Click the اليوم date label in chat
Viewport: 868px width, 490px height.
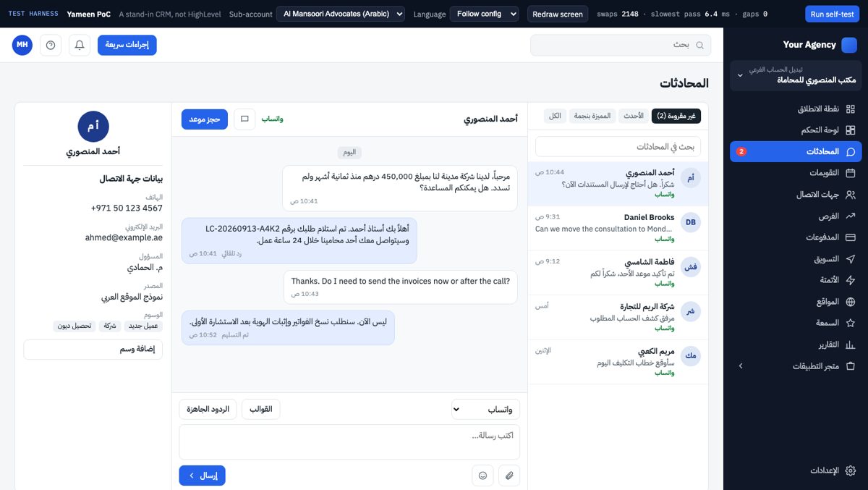349,153
